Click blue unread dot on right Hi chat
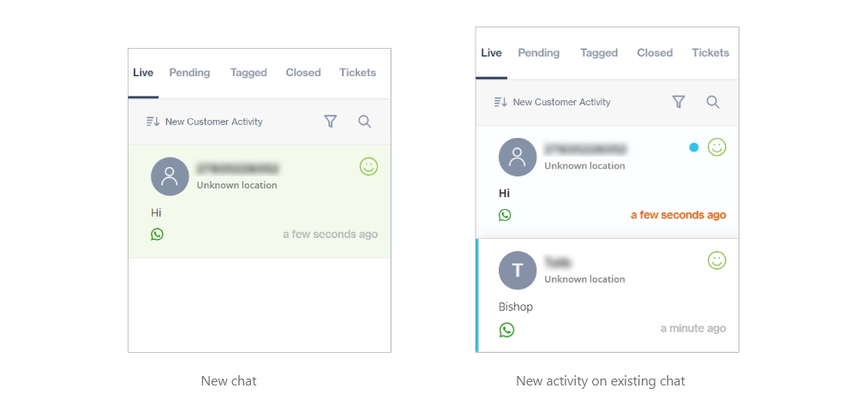 point(693,147)
